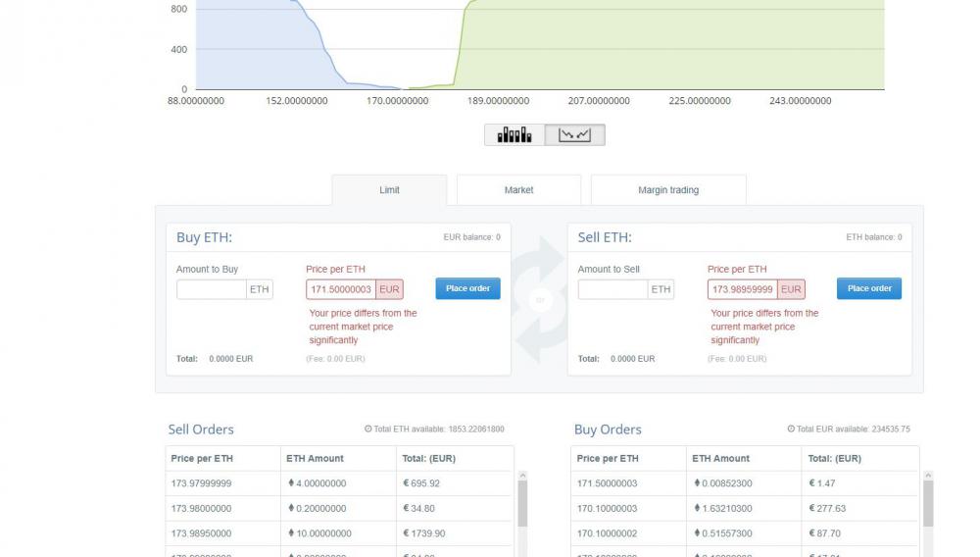Click the Sell ETH price per ETH field
The height and width of the screenshot is (557, 980).
[x=742, y=289]
